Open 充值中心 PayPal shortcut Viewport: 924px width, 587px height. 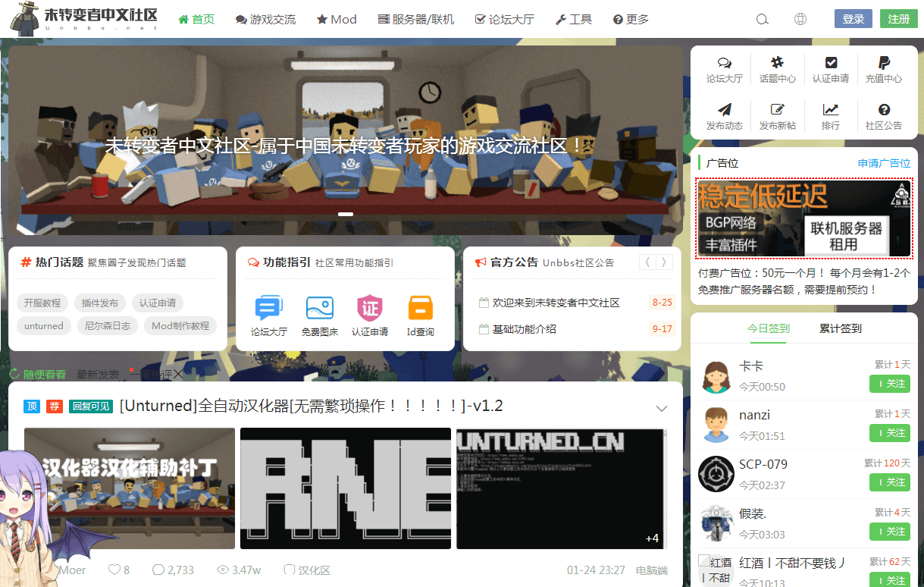[884, 69]
